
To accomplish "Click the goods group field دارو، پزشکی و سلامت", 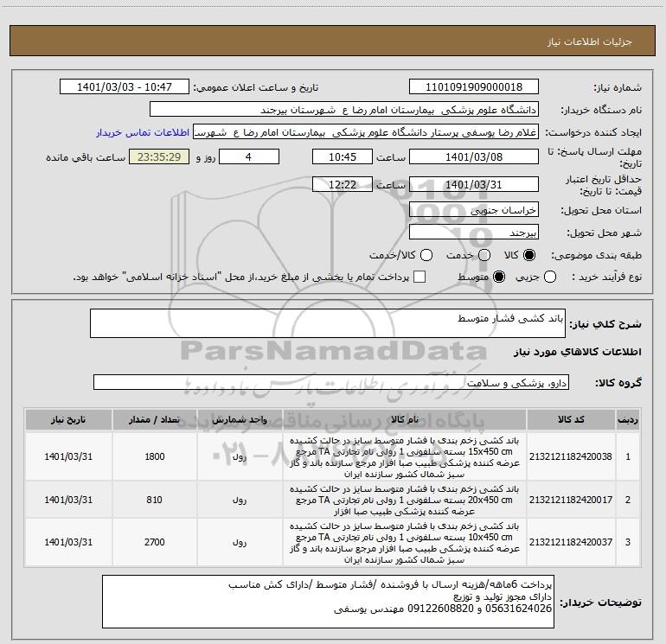I will (x=331, y=382).
